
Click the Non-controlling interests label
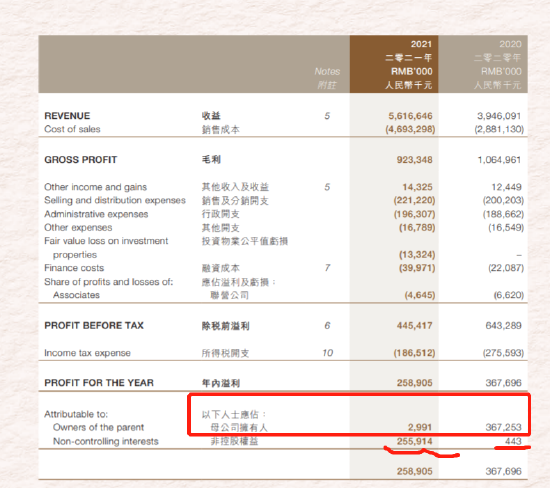(106, 441)
